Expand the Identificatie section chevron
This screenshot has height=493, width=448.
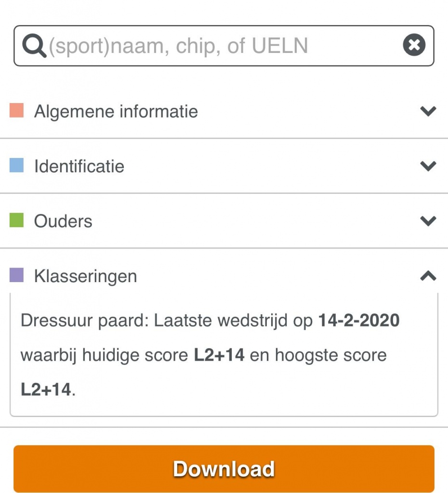(428, 166)
